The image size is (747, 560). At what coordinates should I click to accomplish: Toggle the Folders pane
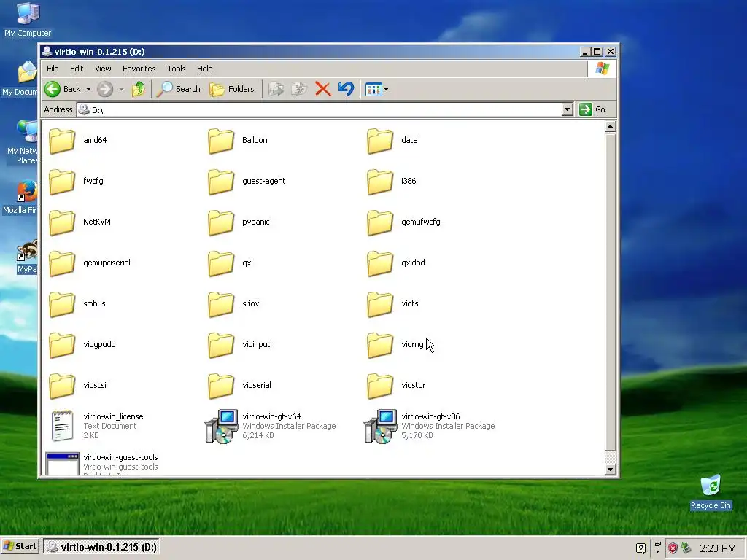click(232, 89)
